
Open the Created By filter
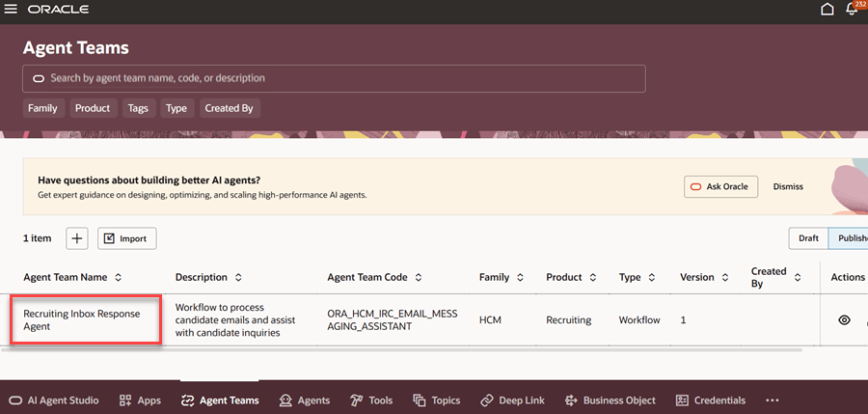pyautogui.click(x=230, y=108)
